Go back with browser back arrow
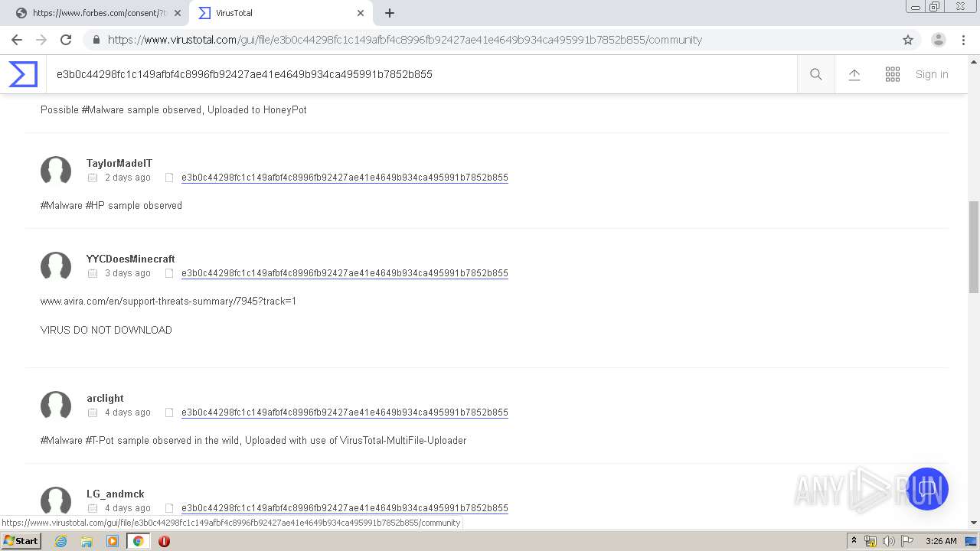This screenshot has height=551, width=980. [x=17, y=40]
